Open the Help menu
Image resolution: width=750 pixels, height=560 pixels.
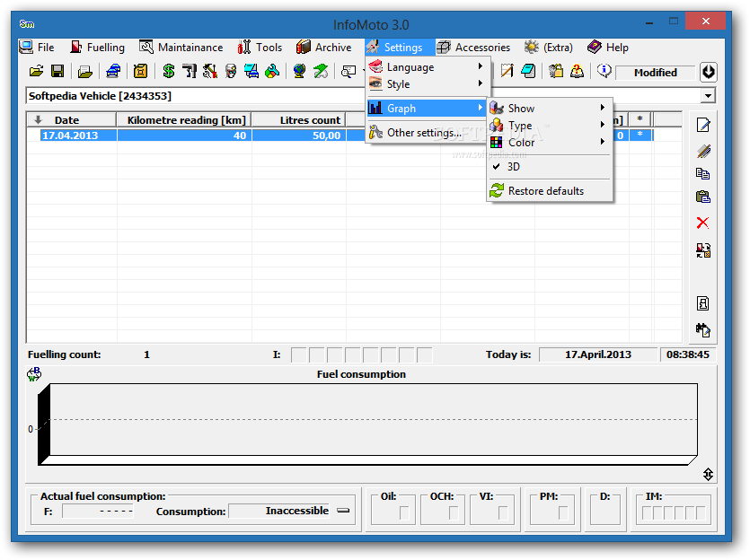pos(608,48)
